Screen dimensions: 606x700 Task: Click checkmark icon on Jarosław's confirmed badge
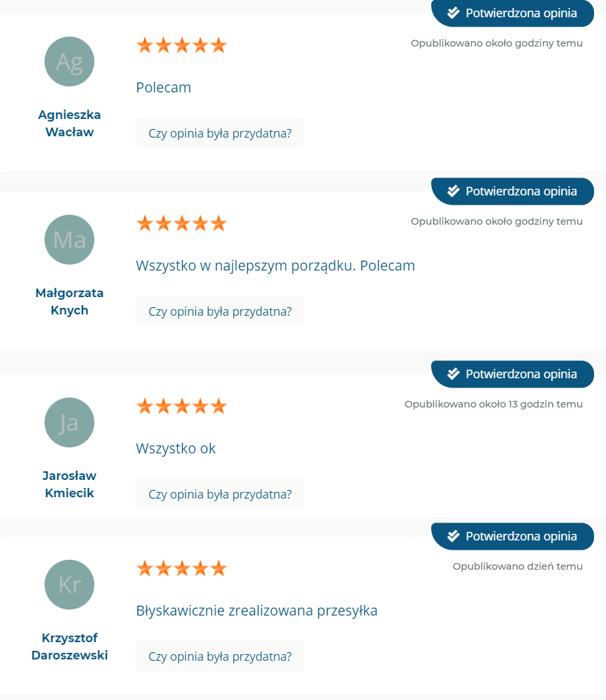453,374
